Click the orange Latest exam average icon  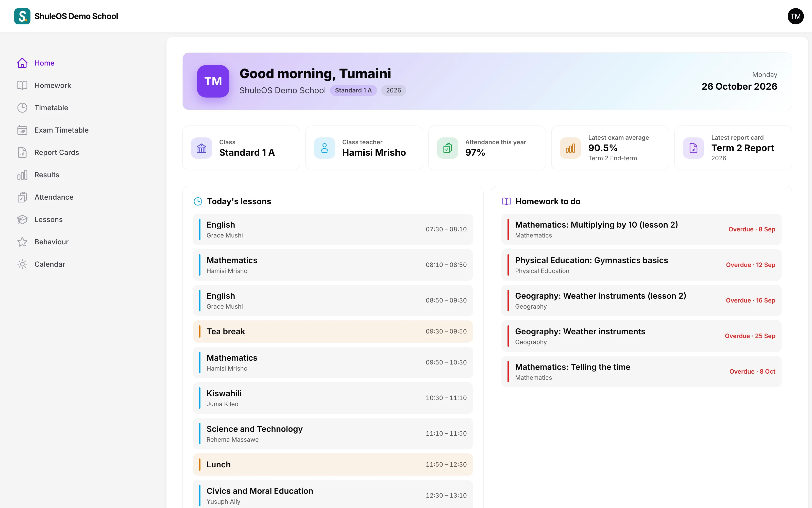570,148
